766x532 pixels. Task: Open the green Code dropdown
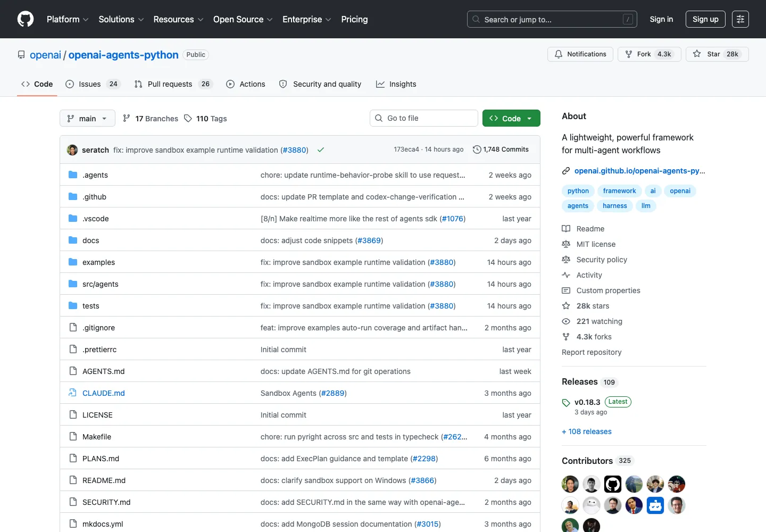click(511, 118)
